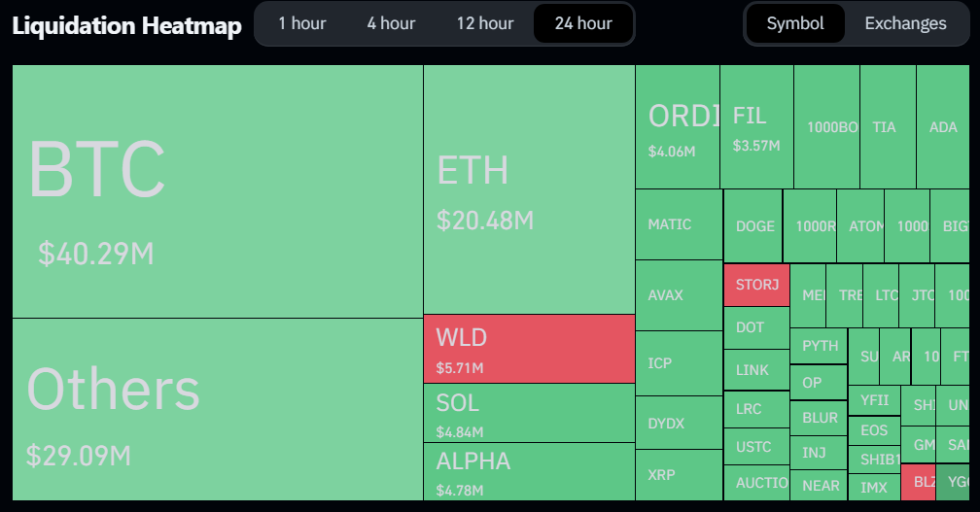Click the BTC $40.29M tile
This screenshot has height=512, width=980.
[x=217, y=191]
